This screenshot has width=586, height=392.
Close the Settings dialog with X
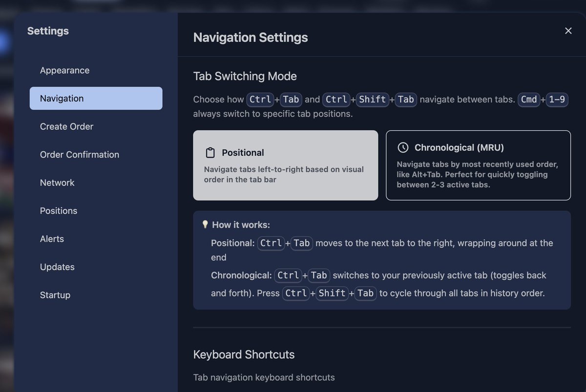tap(568, 31)
